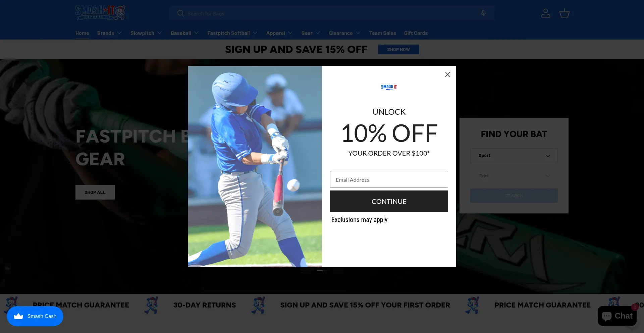This screenshot has width=644, height=333.
Task: Click the search magnifier icon
Action: coord(180,13)
